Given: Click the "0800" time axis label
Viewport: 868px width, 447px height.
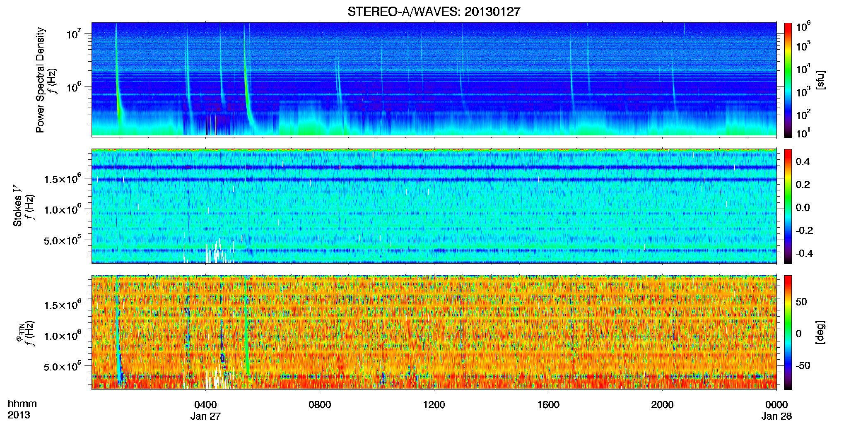Looking at the screenshot, I should point(320,405).
